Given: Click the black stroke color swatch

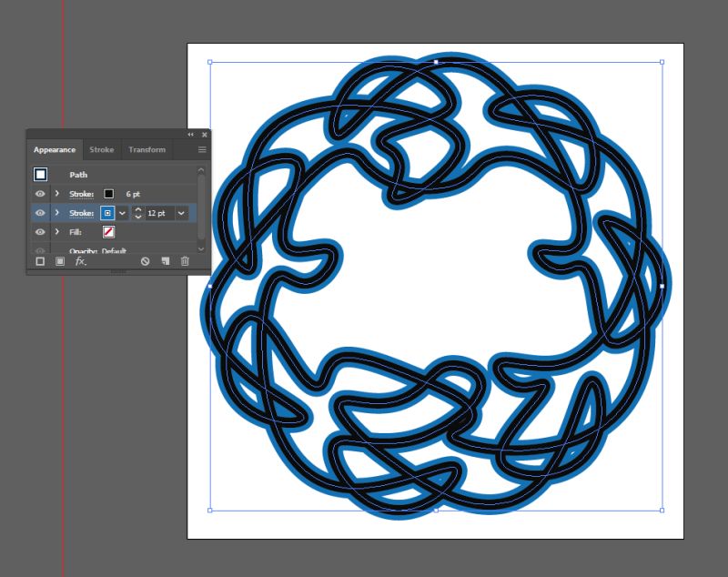Looking at the screenshot, I should [107, 192].
